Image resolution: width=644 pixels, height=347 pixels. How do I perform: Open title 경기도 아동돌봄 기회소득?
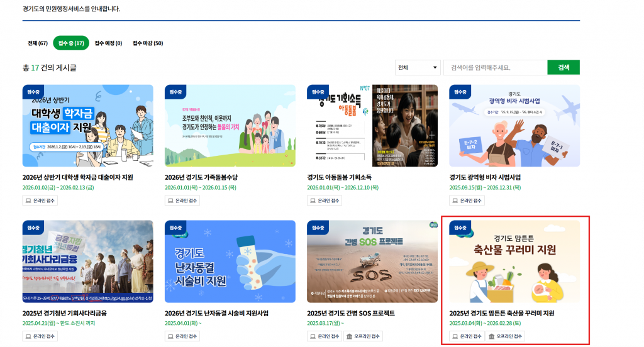click(x=339, y=177)
